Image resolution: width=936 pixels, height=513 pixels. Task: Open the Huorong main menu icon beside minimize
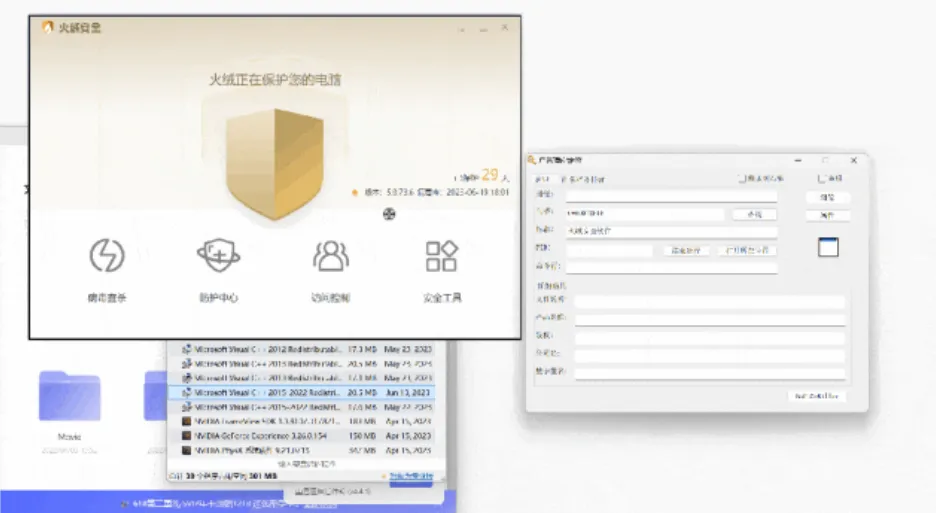tap(461, 29)
